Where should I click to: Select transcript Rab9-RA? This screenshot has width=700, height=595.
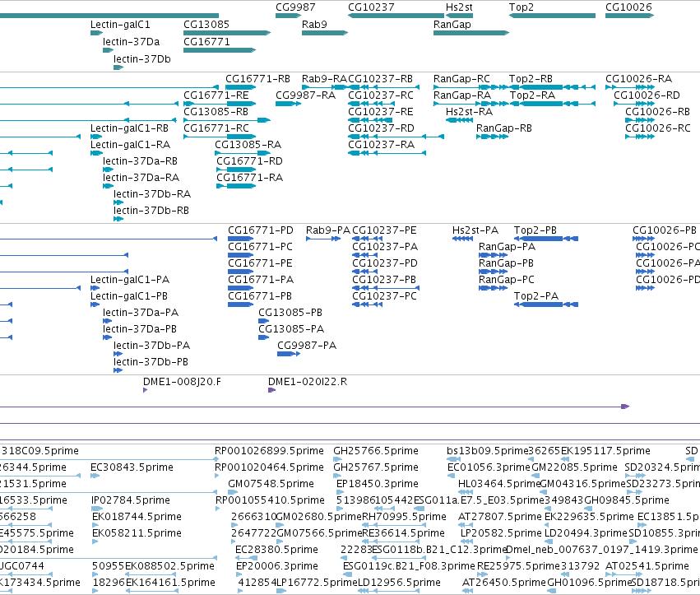click(x=324, y=79)
